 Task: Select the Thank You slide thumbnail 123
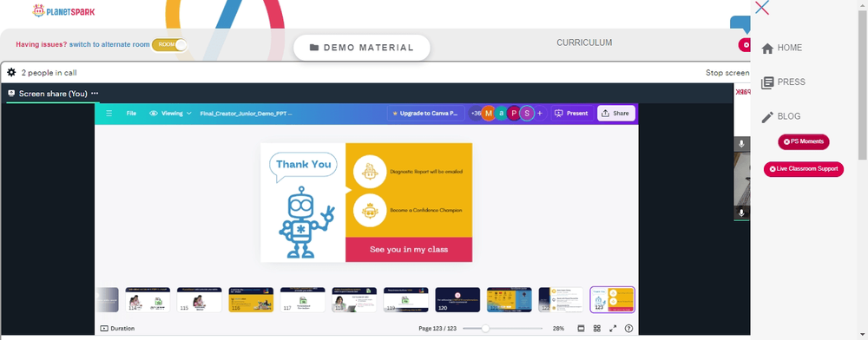coord(612,299)
